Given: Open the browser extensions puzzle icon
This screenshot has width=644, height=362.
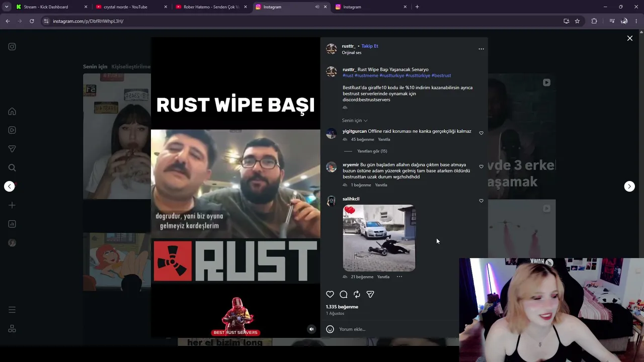Looking at the screenshot, I should [x=594, y=21].
